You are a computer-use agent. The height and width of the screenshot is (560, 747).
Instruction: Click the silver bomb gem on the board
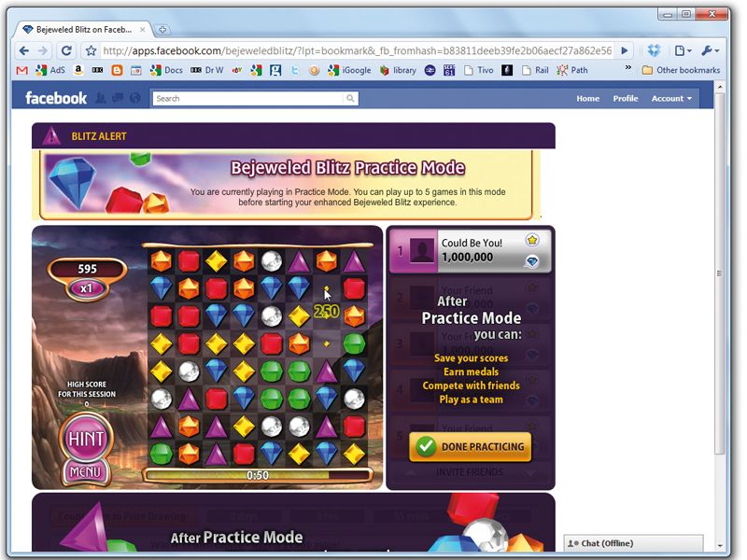[271, 261]
